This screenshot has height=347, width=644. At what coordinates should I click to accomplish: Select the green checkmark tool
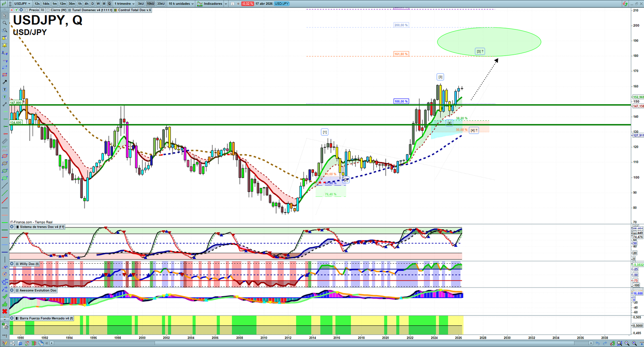[5, 297]
